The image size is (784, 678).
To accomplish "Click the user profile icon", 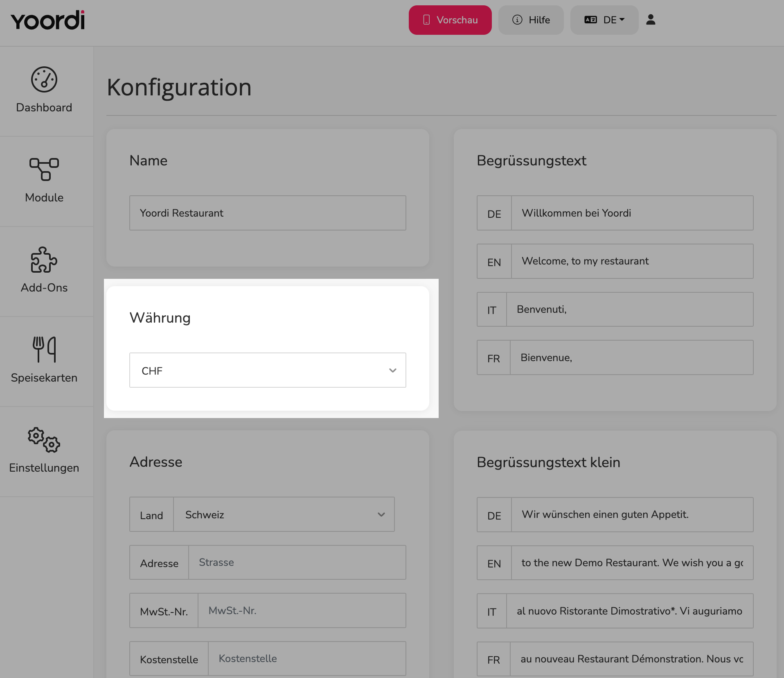I will click(651, 20).
